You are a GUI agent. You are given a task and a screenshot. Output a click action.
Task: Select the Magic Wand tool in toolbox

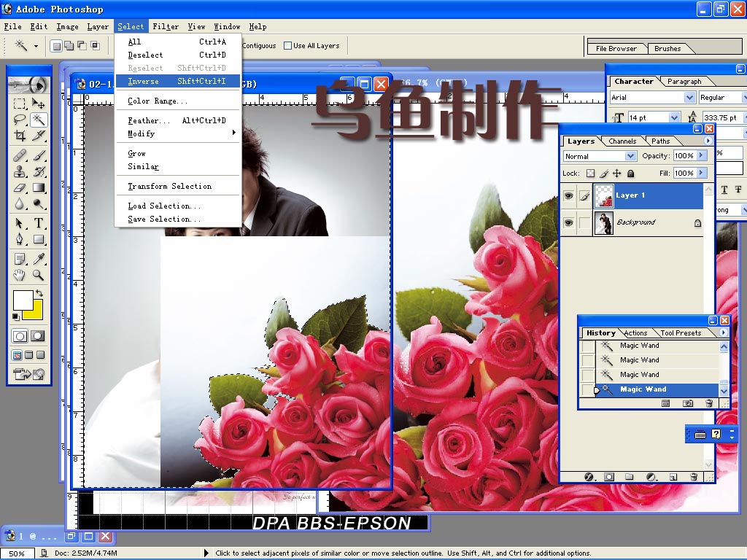(38, 120)
